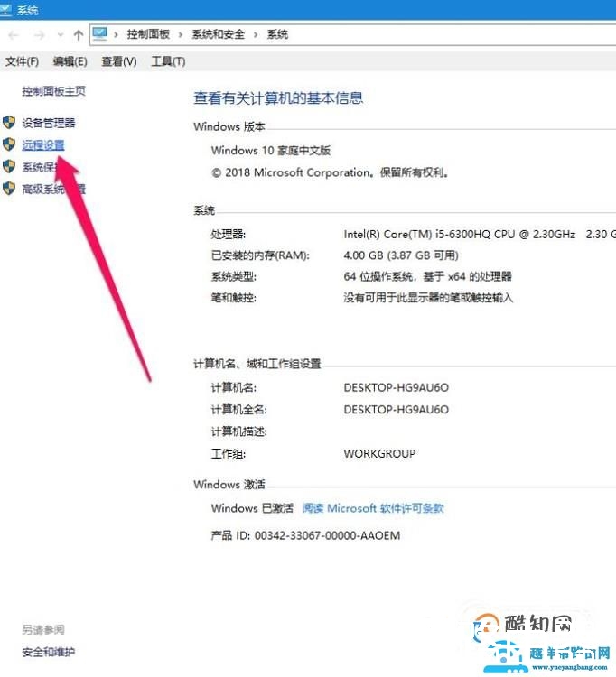Viewport: 616px width, 677px height.
Task: Open the 工具(T) menu
Action: pos(168,61)
